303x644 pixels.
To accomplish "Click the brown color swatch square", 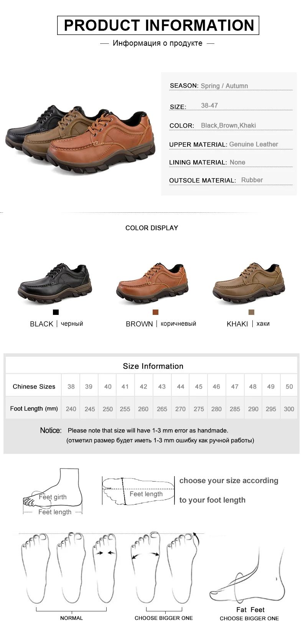I will point(155,312).
